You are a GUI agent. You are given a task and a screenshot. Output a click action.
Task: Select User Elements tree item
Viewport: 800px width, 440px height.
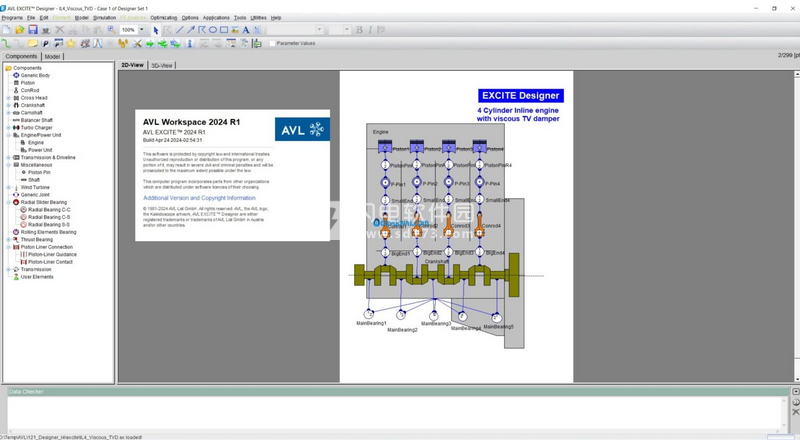(x=37, y=277)
